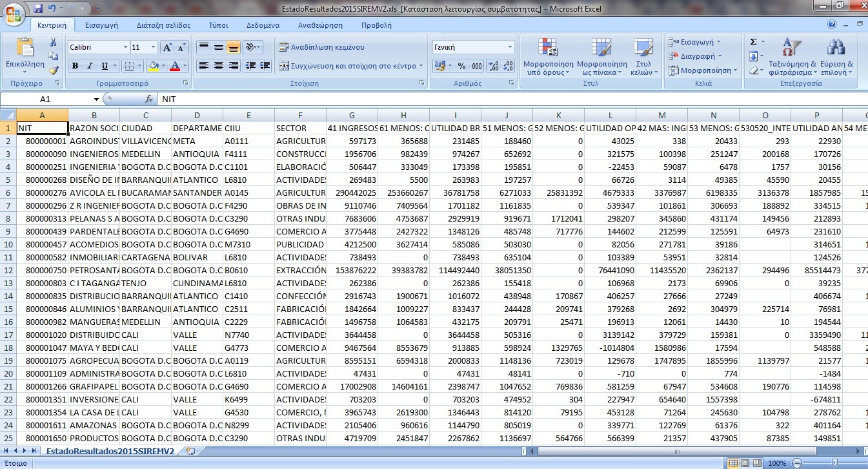Click the insert new worksheet icon
This screenshot has height=469, width=868.
point(190,451)
